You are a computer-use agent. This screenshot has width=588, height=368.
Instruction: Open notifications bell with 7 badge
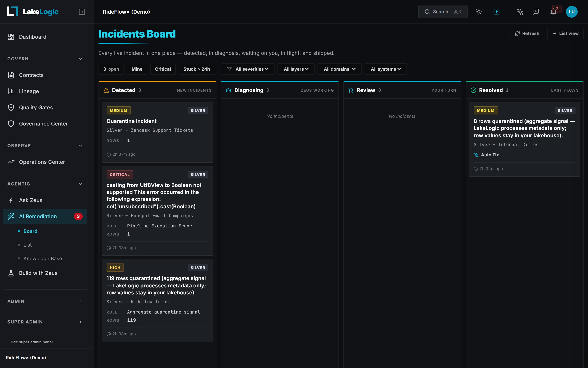pyautogui.click(x=553, y=12)
